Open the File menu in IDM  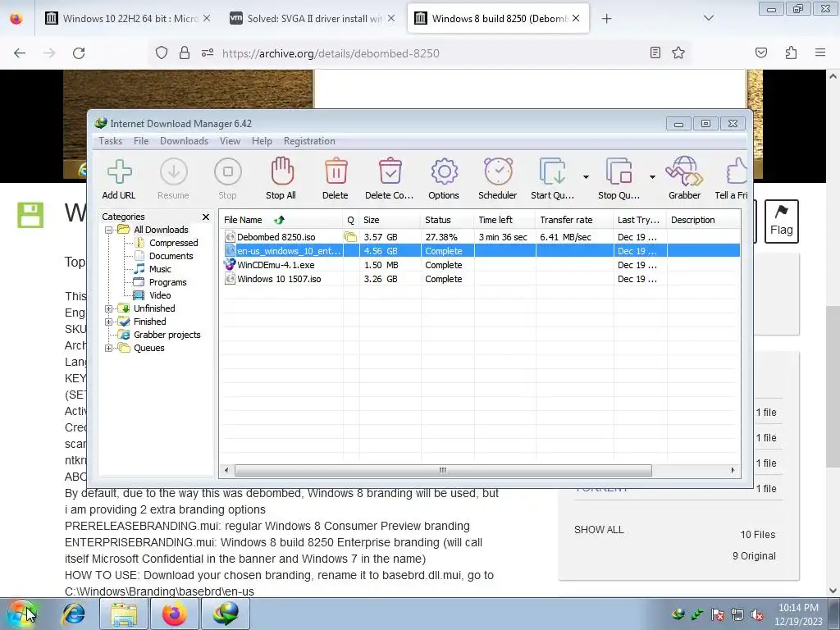tap(141, 141)
